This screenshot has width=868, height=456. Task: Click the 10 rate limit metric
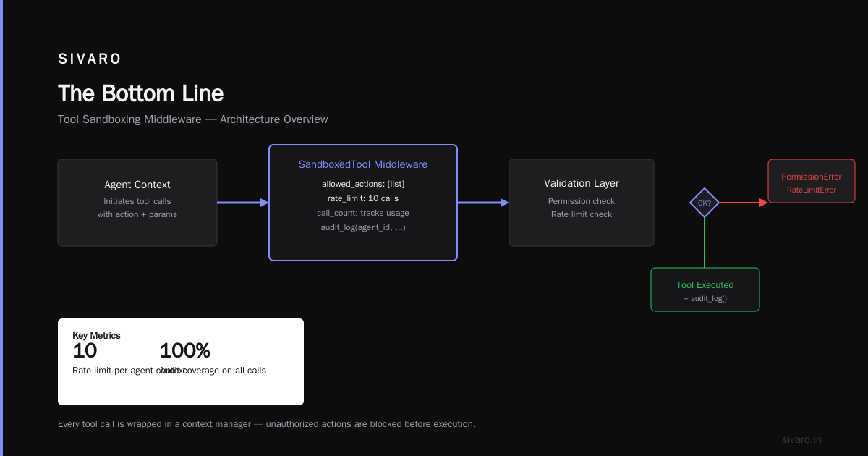[85, 351]
